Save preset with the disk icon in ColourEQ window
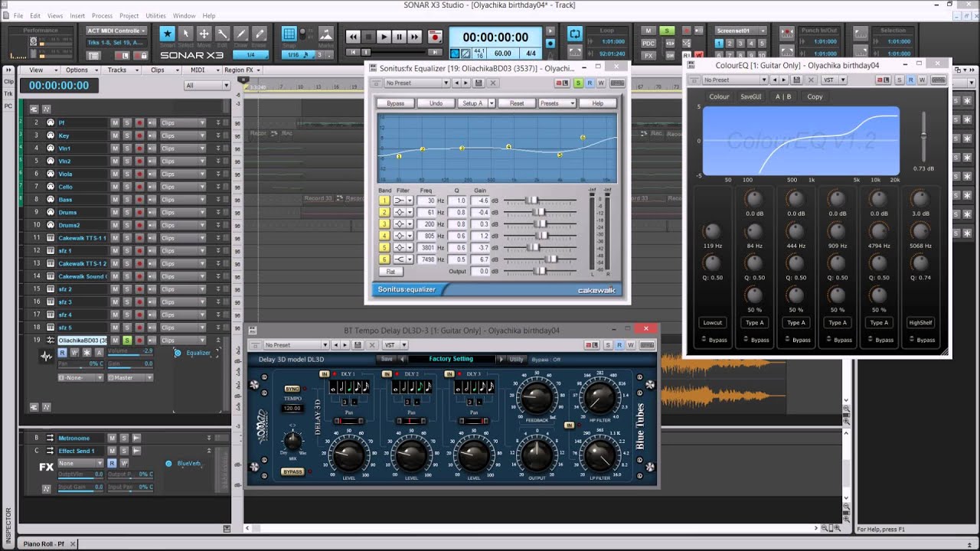The height and width of the screenshot is (551, 980). [x=797, y=80]
